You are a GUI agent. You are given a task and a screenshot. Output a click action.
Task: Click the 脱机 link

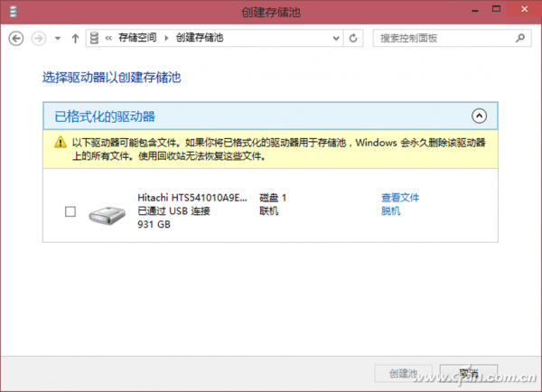(x=391, y=210)
